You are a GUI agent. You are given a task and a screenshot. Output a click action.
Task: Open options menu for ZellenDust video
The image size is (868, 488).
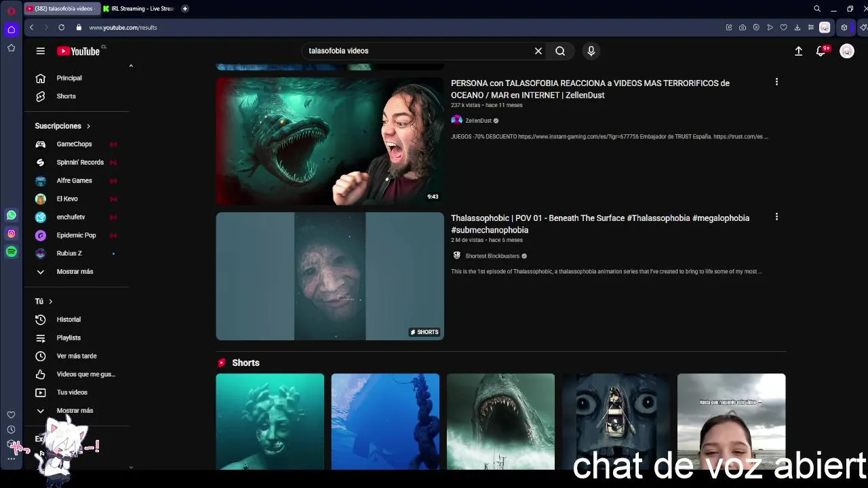(x=776, y=82)
